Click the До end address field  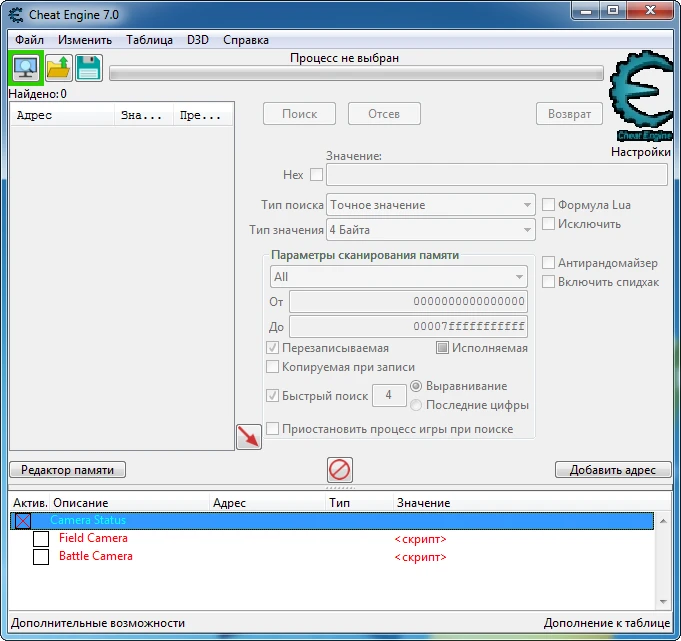(408, 327)
